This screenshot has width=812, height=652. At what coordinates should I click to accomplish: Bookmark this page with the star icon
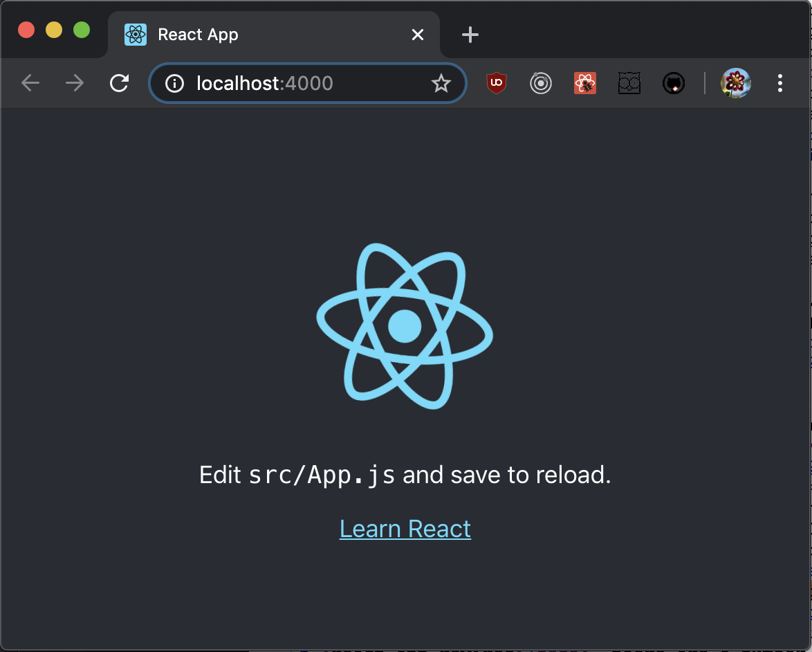[x=441, y=84]
